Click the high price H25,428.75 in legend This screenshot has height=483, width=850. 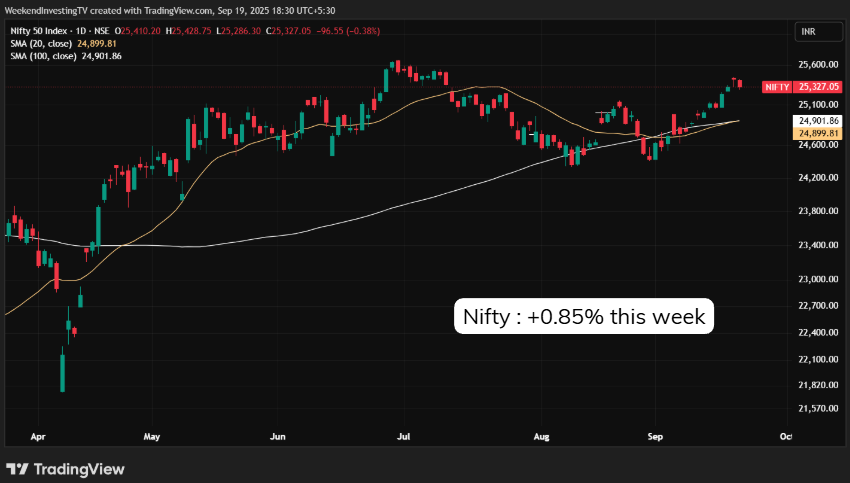[188, 31]
